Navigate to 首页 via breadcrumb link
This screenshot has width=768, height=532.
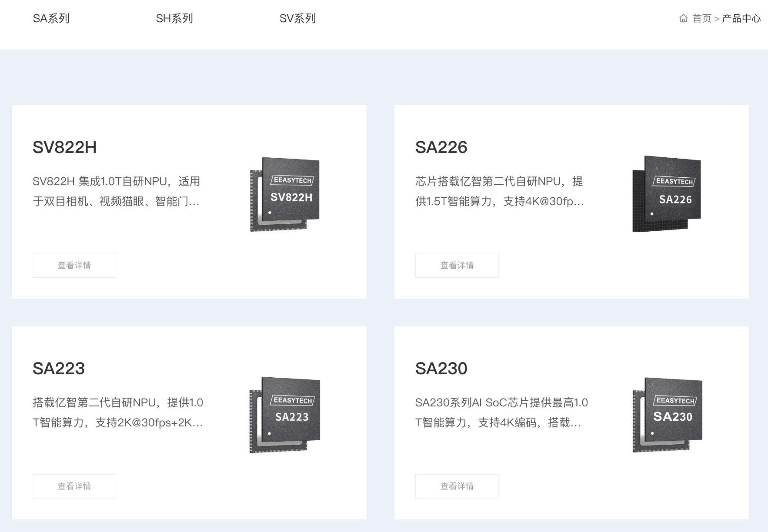[x=701, y=18]
